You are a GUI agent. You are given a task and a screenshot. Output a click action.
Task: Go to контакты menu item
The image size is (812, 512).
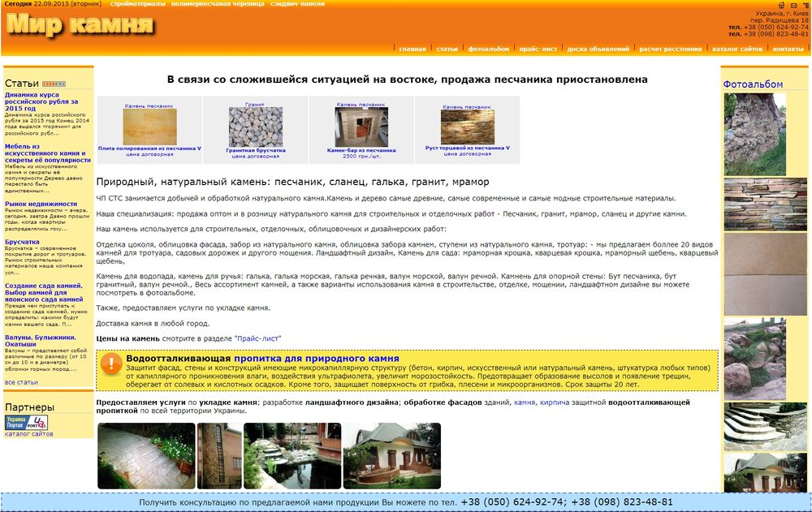point(788,49)
